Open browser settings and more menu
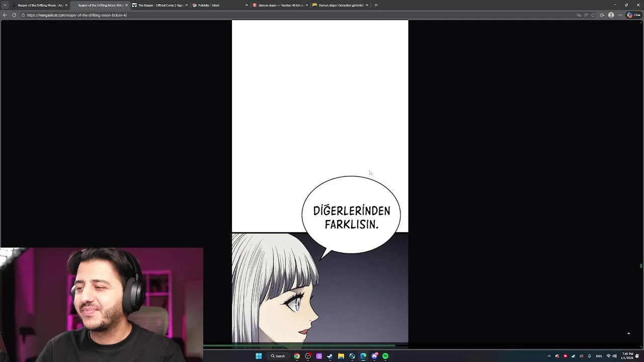The height and width of the screenshot is (362, 644). [x=620, y=15]
